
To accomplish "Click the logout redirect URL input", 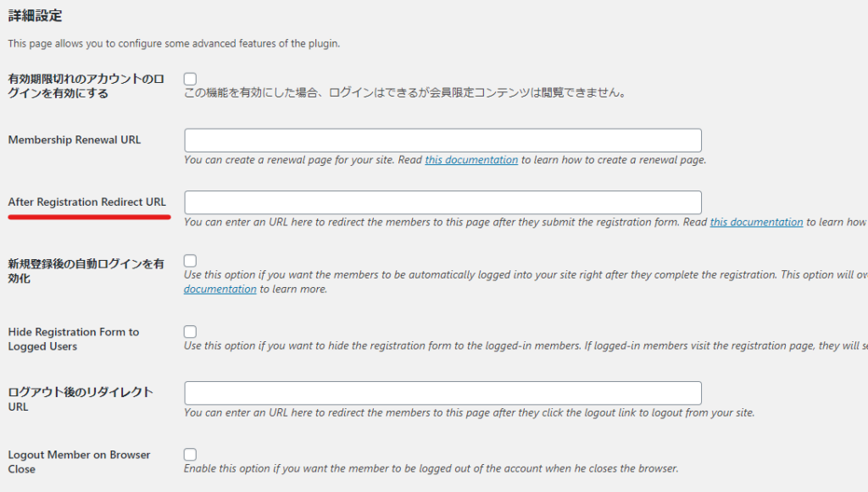I will click(442, 393).
